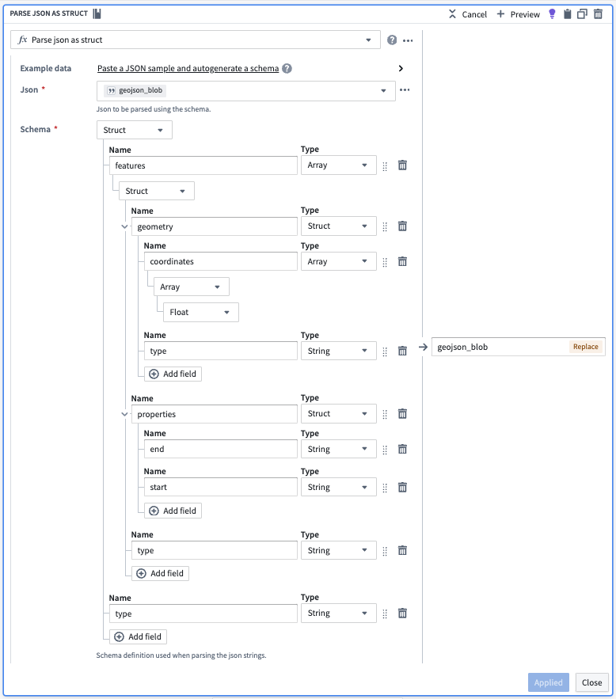Image resolution: width=616 pixels, height=699 pixels.
Task: Click Preview in the header
Action: 518,14
